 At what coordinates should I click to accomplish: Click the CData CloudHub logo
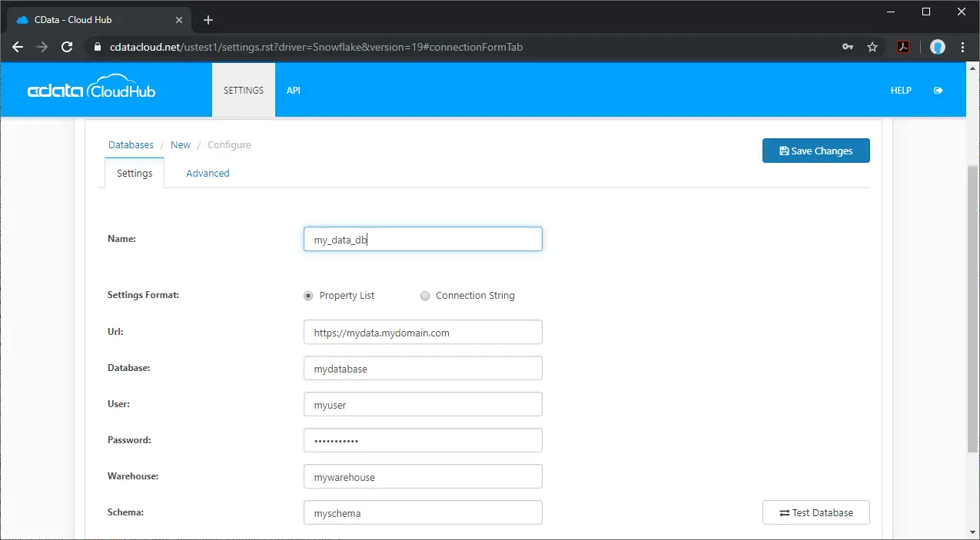91,88
